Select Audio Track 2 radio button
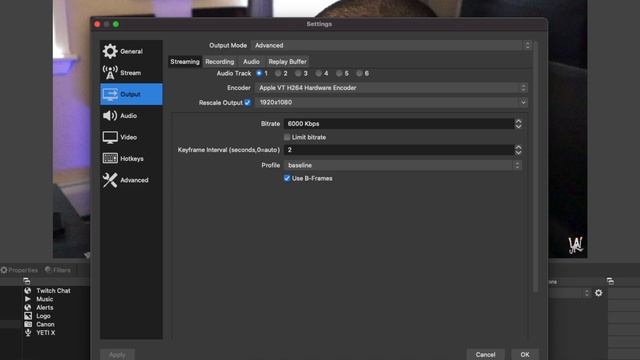The height and width of the screenshot is (360, 640). [278, 73]
